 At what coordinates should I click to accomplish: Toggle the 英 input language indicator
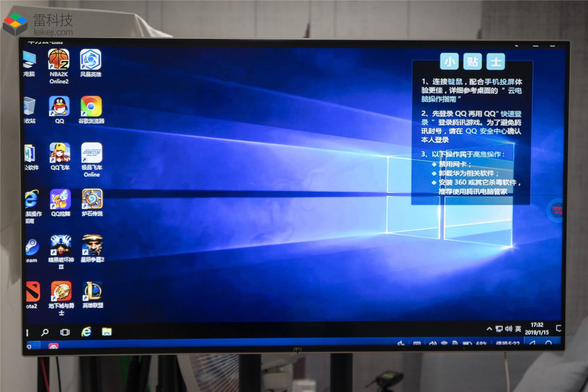[x=518, y=329]
